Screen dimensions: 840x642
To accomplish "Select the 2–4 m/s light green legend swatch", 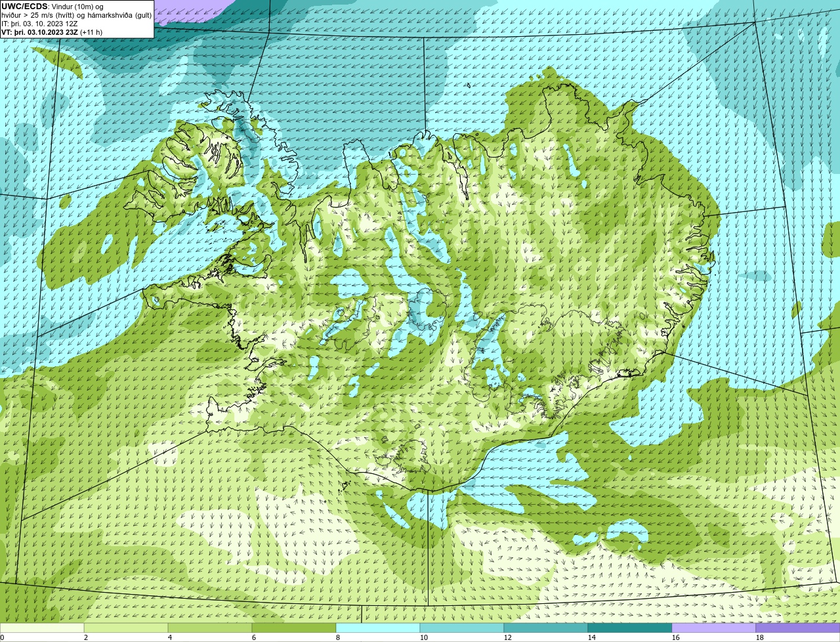I will [126, 628].
